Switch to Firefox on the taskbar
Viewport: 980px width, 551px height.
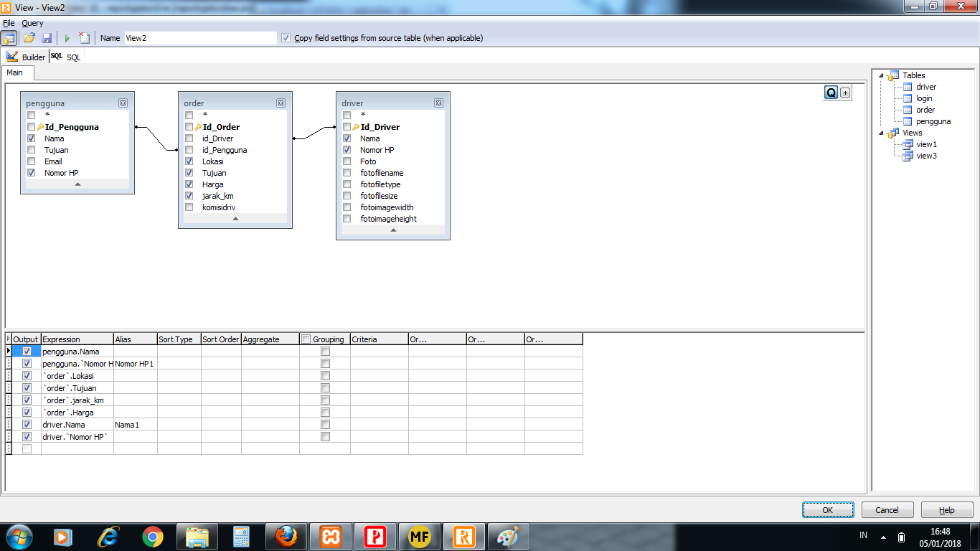click(286, 537)
